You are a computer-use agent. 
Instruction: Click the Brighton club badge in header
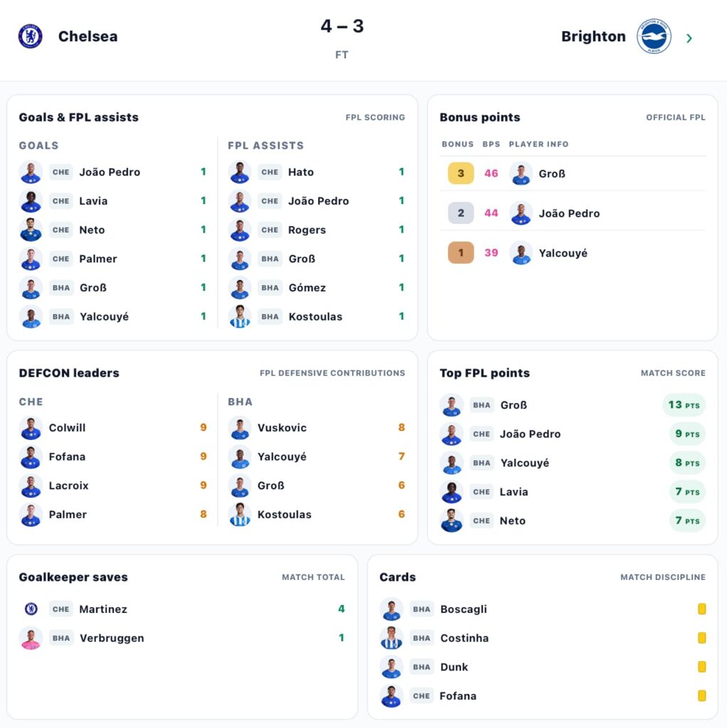point(654,36)
